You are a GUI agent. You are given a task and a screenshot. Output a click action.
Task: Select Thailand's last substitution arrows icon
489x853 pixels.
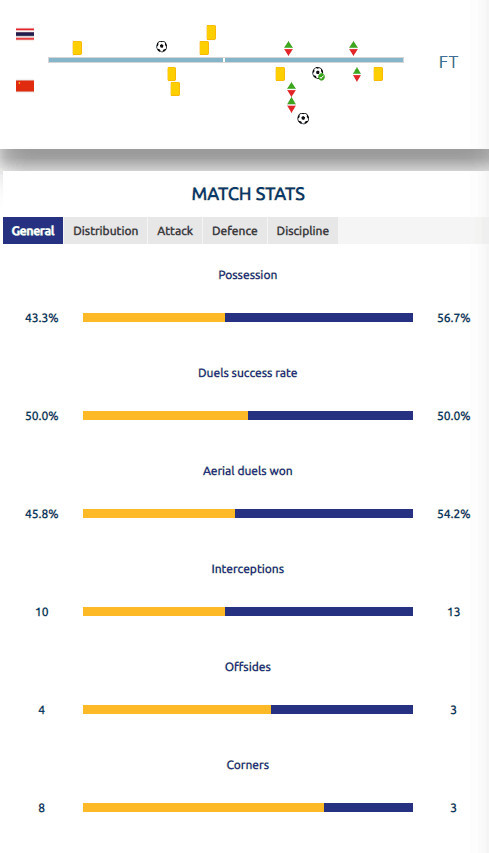(x=354, y=48)
